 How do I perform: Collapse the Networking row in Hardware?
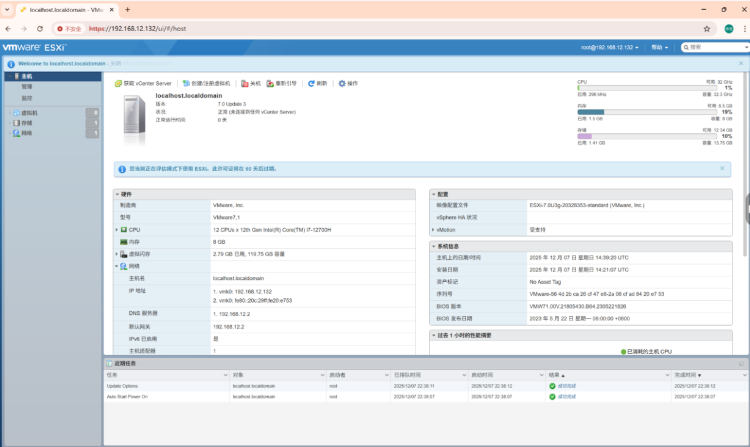[116, 266]
